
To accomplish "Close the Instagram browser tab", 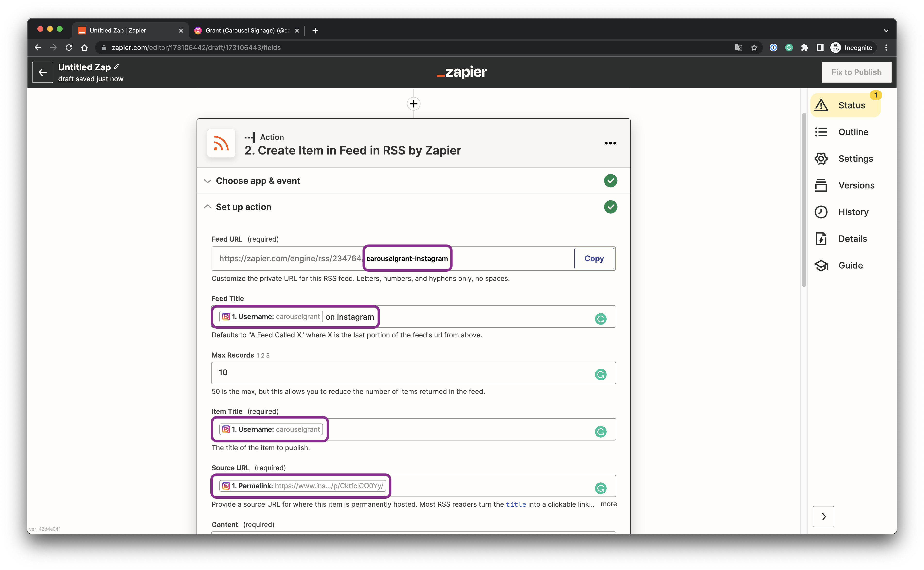I will (297, 31).
